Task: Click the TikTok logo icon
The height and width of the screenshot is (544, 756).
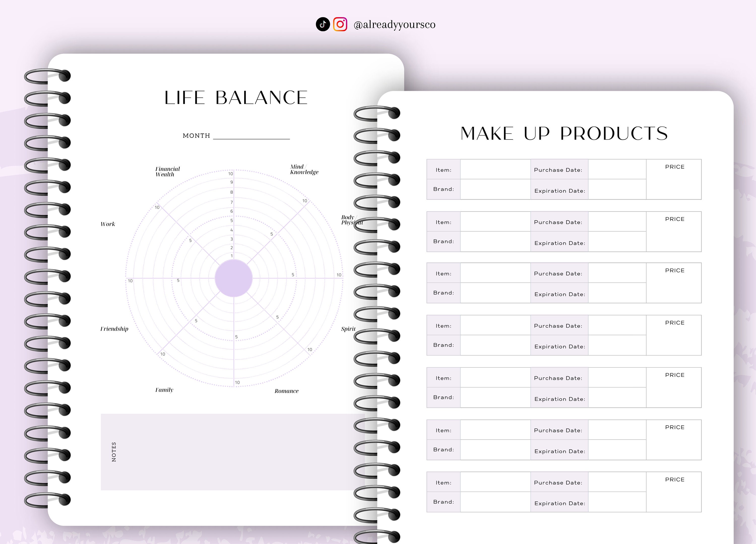Action: click(323, 24)
